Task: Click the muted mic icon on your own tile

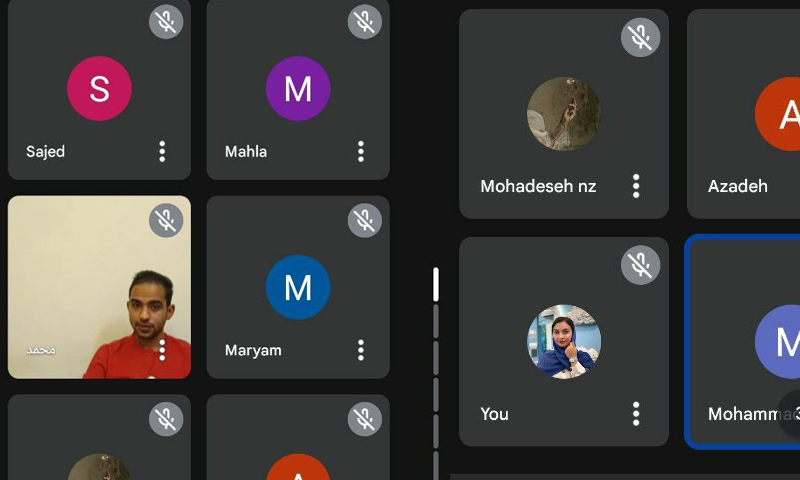Action: coord(640,265)
